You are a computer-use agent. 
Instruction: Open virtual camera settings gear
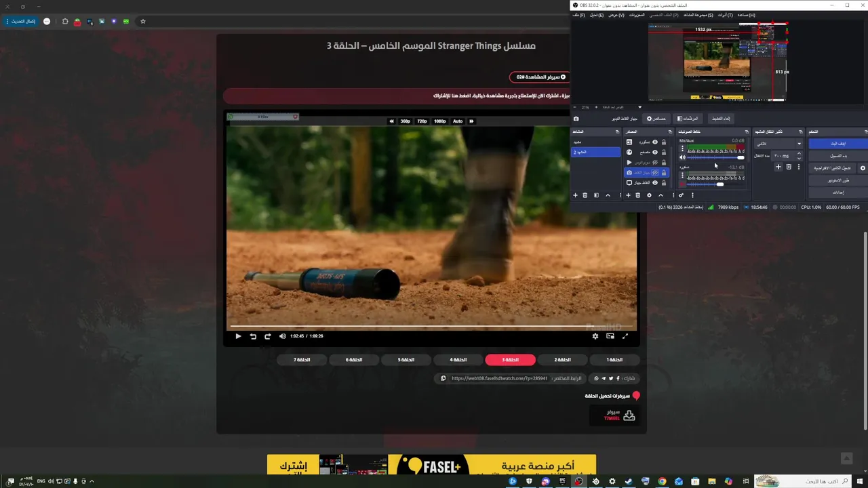pyautogui.click(x=863, y=168)
